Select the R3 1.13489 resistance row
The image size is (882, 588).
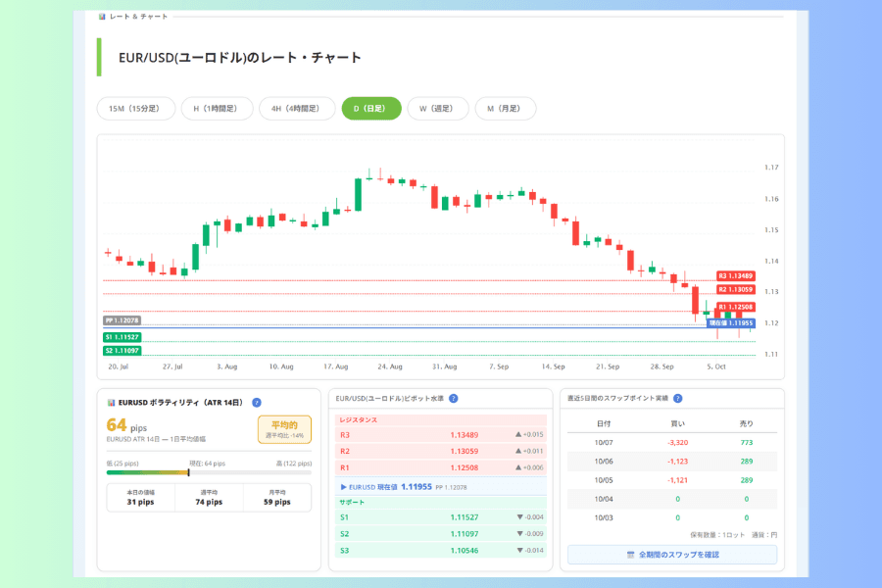440,435
